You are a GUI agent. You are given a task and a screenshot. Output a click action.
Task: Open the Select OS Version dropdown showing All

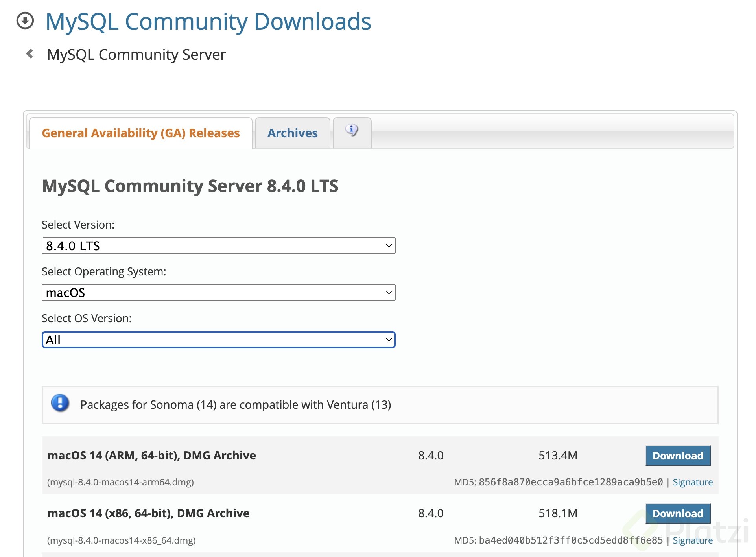point(219,340)
